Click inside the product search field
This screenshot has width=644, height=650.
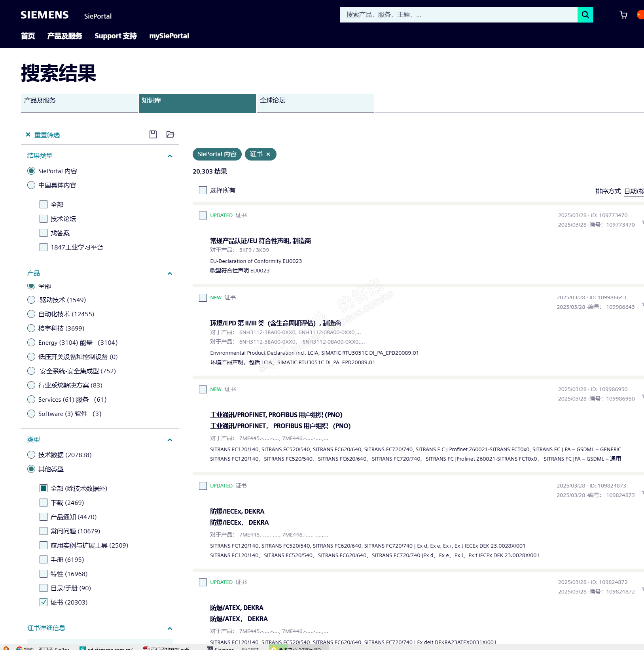459,15
